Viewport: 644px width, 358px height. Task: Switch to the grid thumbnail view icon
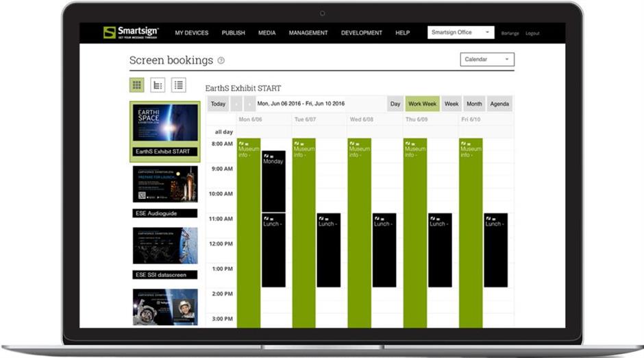pos(137,85)
